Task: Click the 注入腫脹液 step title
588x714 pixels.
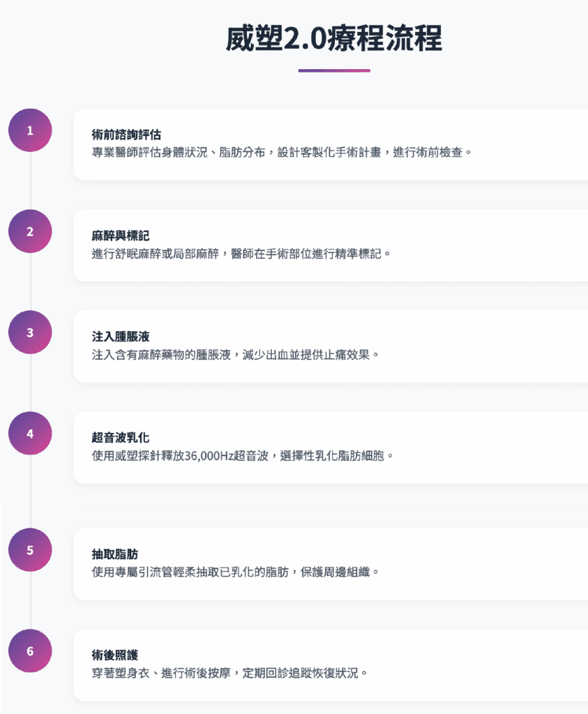Action: [121, 336]
